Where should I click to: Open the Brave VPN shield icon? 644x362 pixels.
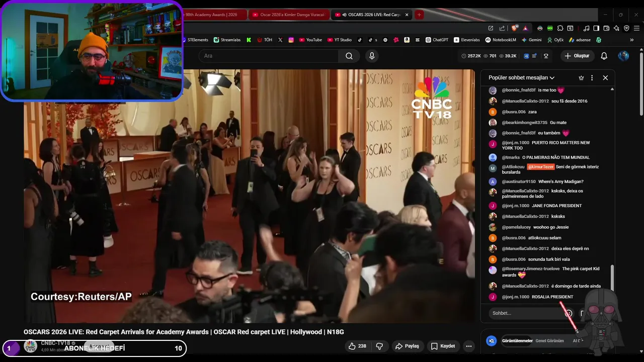pos(626,28)
